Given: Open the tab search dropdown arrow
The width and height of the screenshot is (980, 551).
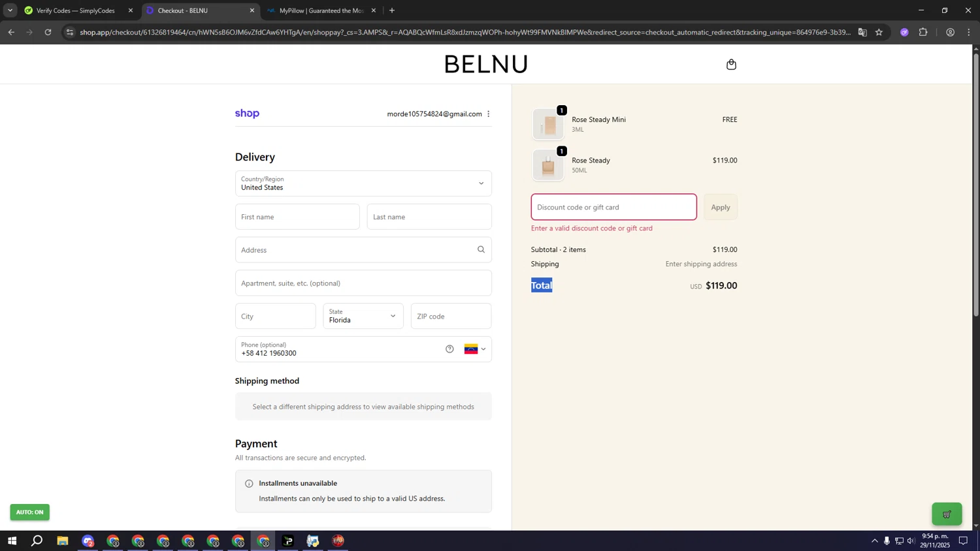Looking at the screenshot, I should (10, 10).
